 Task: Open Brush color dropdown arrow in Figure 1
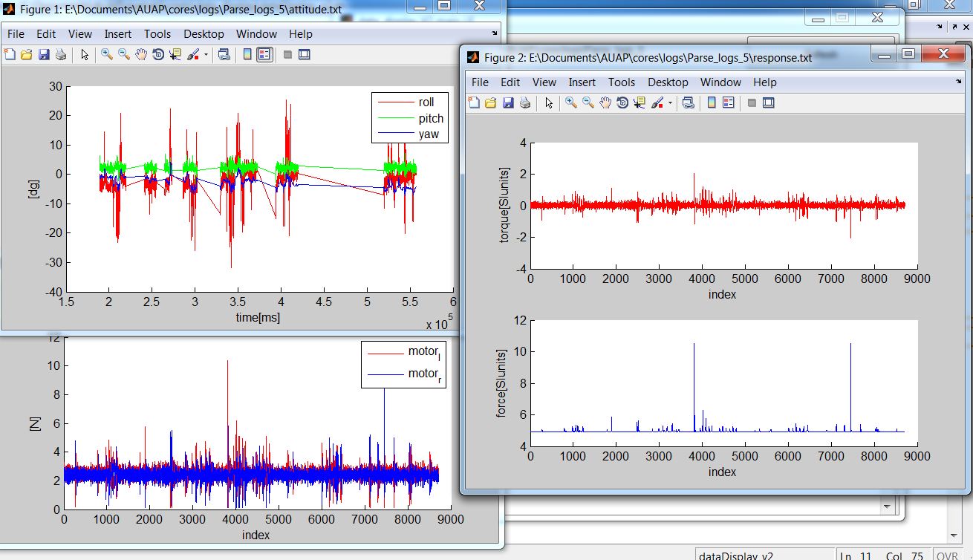(206, 55)
